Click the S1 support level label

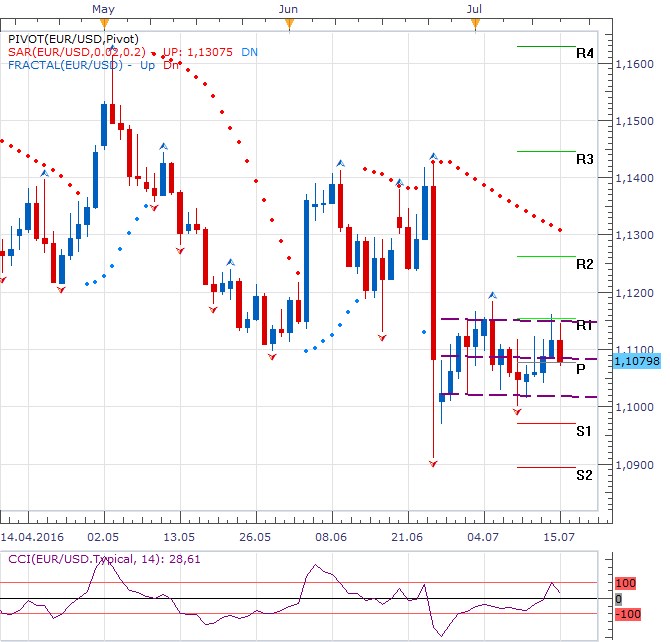click(584, 431)
